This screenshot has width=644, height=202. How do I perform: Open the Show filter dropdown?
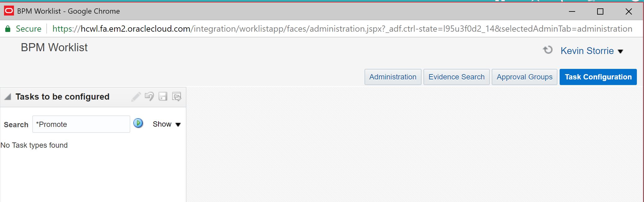click(166, 124)
